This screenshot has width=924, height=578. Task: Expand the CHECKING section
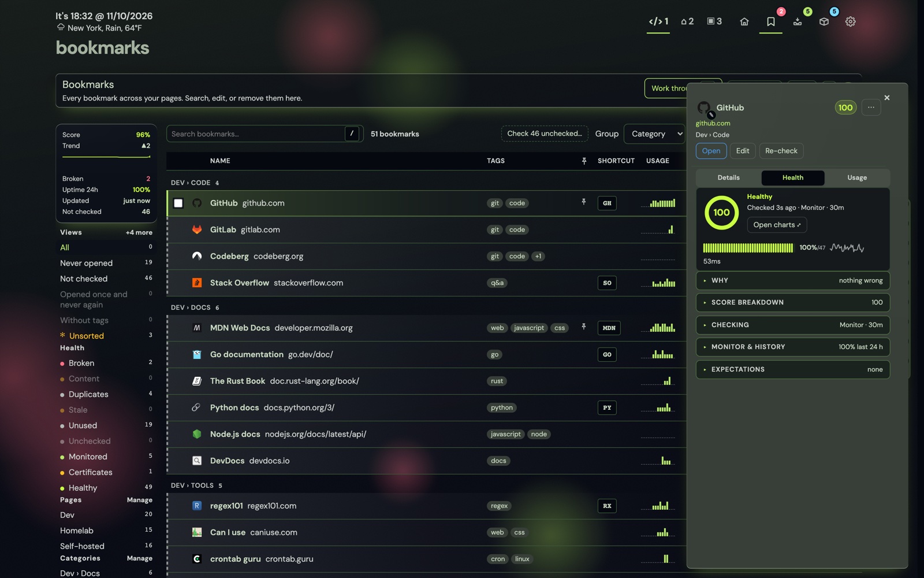(793, 325)
